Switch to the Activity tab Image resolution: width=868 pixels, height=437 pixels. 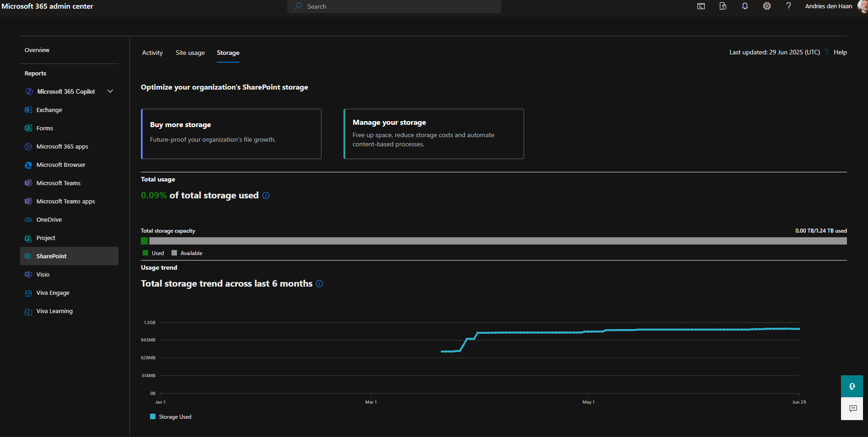point(152,53)
